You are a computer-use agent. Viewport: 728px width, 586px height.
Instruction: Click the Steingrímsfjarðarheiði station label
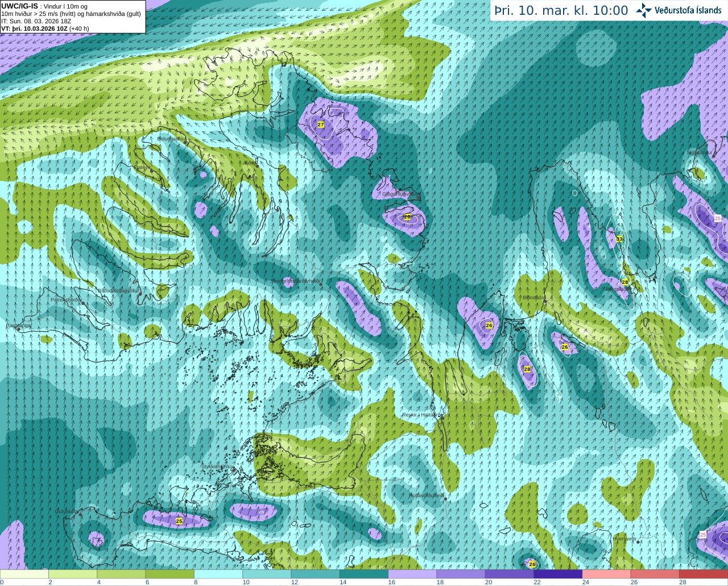click(x=295, y=281)
